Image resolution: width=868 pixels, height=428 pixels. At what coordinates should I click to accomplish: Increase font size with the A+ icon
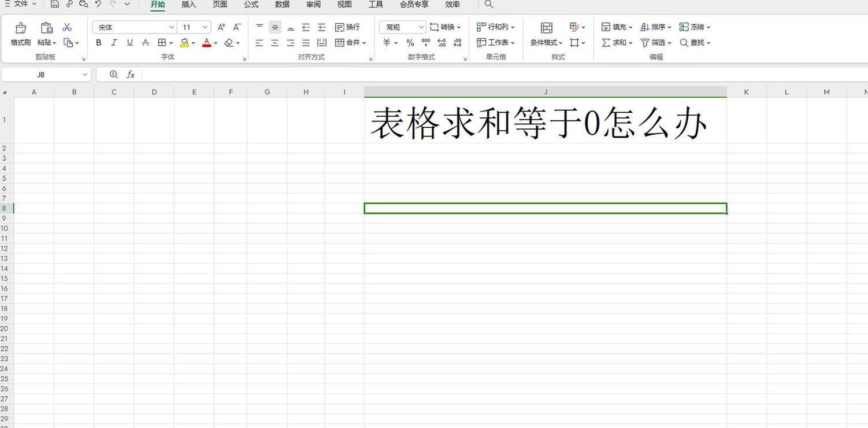point(221,27)
